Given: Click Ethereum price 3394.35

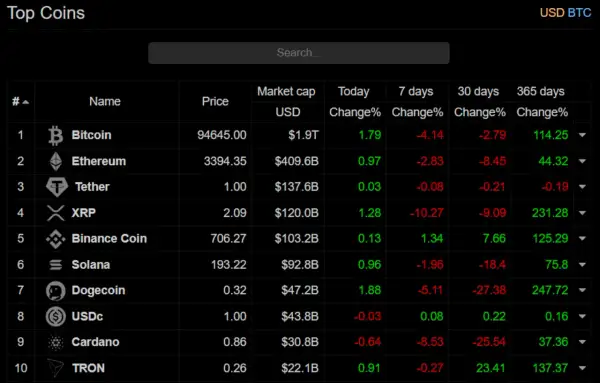Looking at the screenshot, I should (x=225, y=161).
